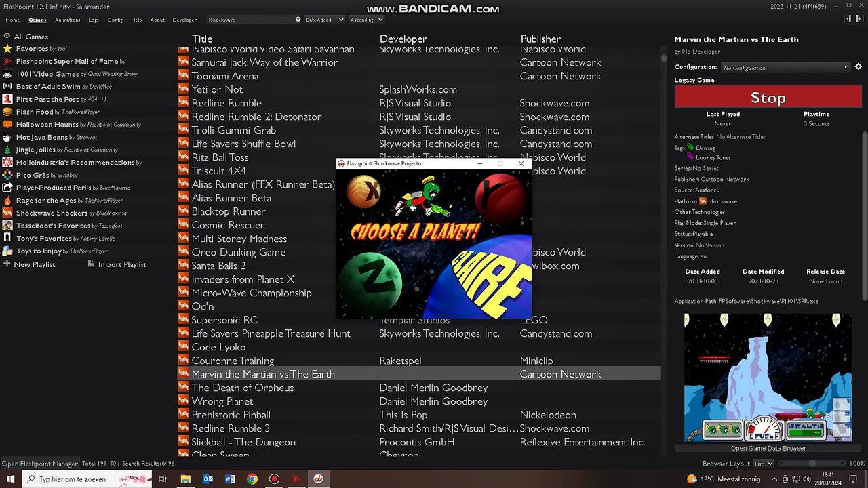
Task: Click the Toys to Enjoy blocks icon
Action: (7, 251)
